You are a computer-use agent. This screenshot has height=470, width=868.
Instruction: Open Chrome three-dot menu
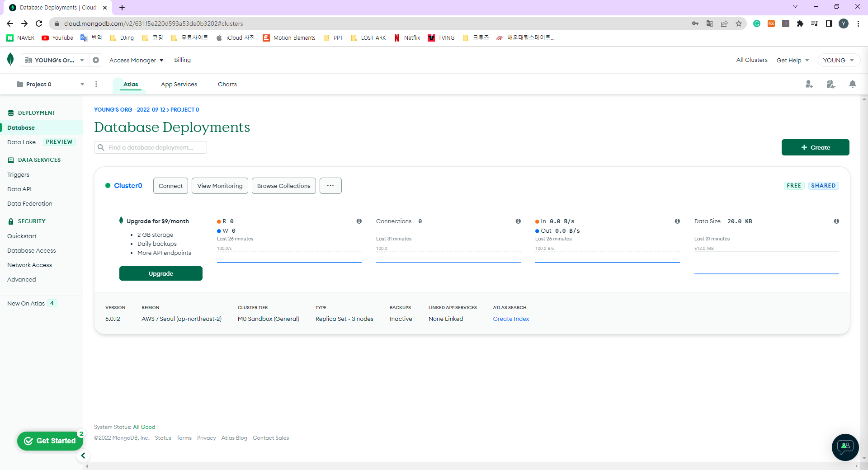click(858, 23)
